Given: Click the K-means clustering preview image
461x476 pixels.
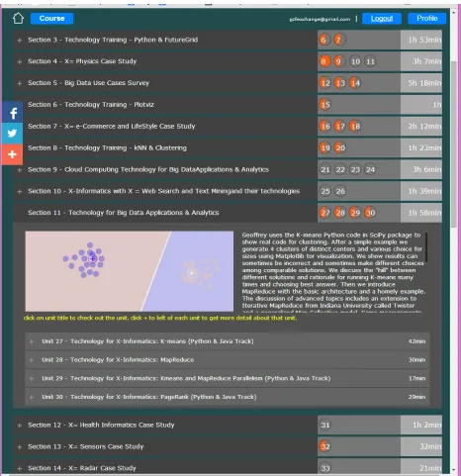Looking at the screenshot, I should click(x=130, y=271).
